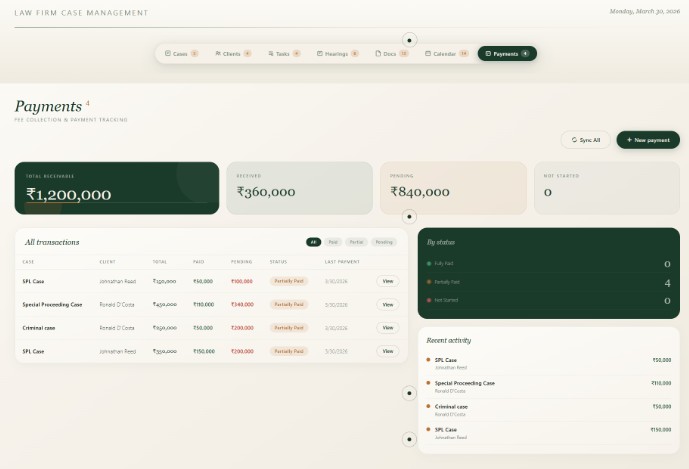
Task: Filter transactions by Partial
Action: 356,242
